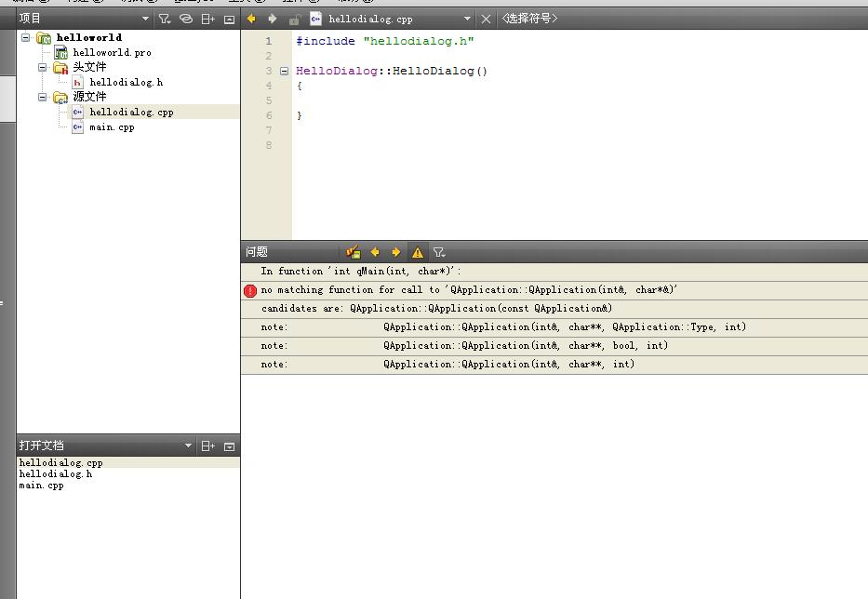The height and width of the screenshot is (599, 868).
Task: Click HelloDialog::HelloDialog() code line
Action: 392,71
